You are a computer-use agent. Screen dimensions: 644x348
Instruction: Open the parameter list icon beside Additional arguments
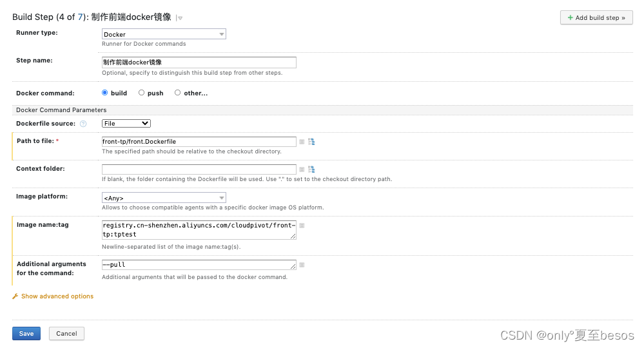[302, 265]
